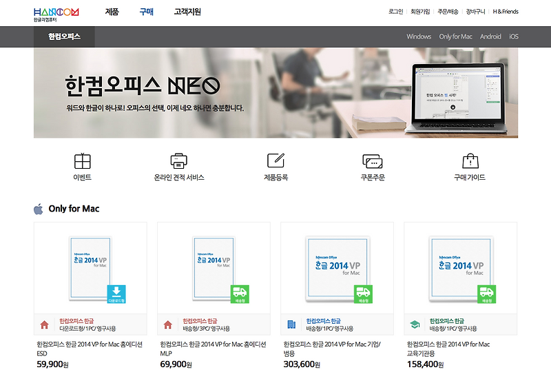The height and width of the screenshot is (392, 551).
Task: Switch to the Windows category
Action: point(419,37)
